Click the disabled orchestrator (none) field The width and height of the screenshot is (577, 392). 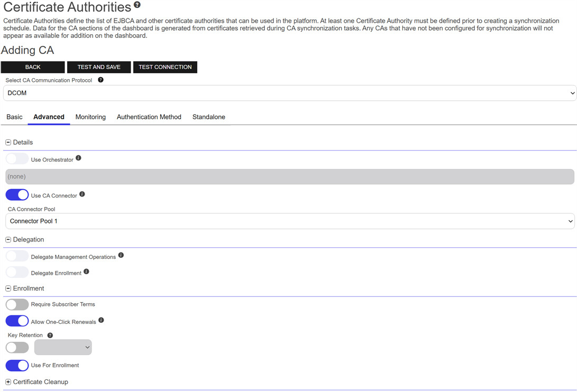coord(289,176)
